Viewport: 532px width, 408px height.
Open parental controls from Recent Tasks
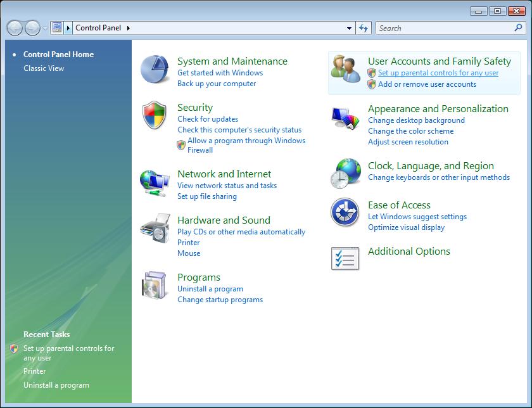click(68, 353)
